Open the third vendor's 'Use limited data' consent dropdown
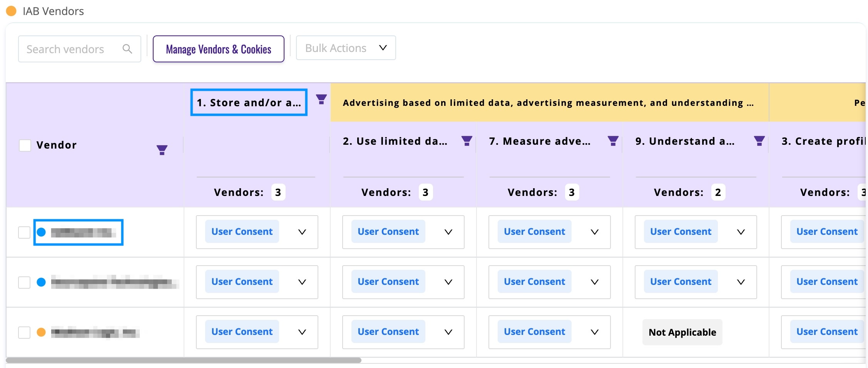This screenshot has height=368, width=868. (x=448, y=332)
